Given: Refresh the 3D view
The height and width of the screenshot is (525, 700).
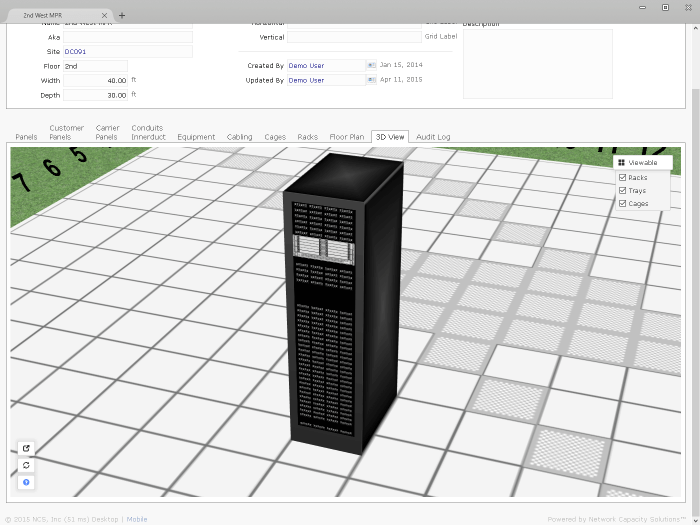Looking at the screenshot, I should coord(26,465).
